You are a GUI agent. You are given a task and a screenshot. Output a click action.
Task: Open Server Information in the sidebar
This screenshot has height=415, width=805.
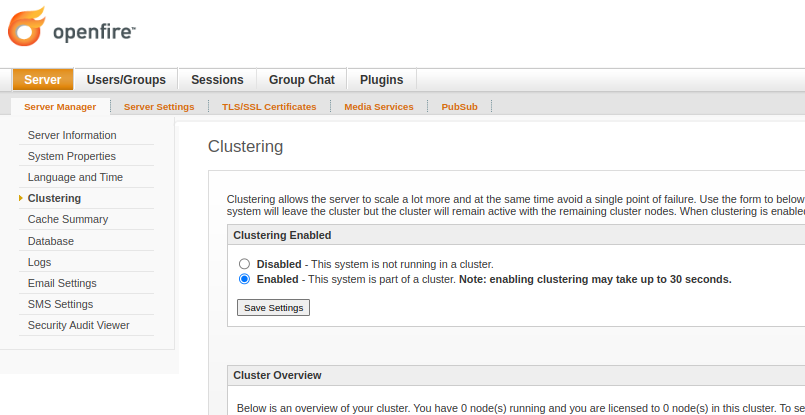tap(72, 135)
